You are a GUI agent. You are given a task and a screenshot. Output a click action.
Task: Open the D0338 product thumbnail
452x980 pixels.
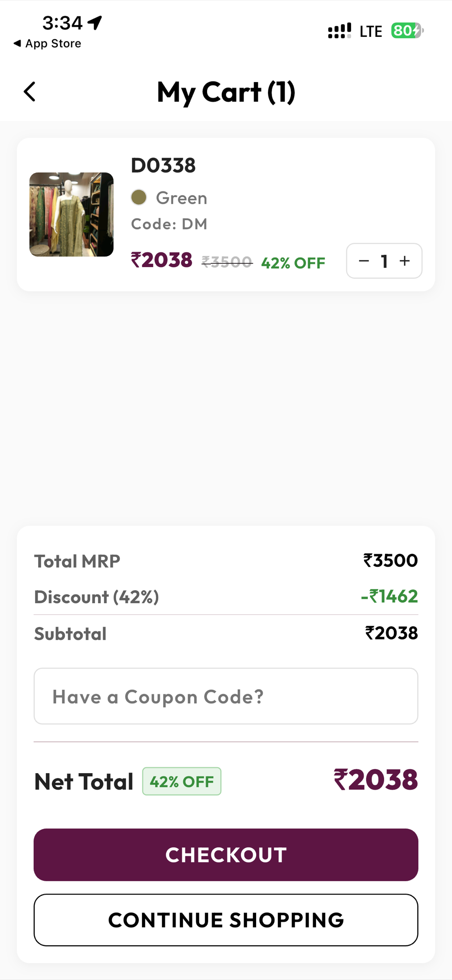point(72,214)
